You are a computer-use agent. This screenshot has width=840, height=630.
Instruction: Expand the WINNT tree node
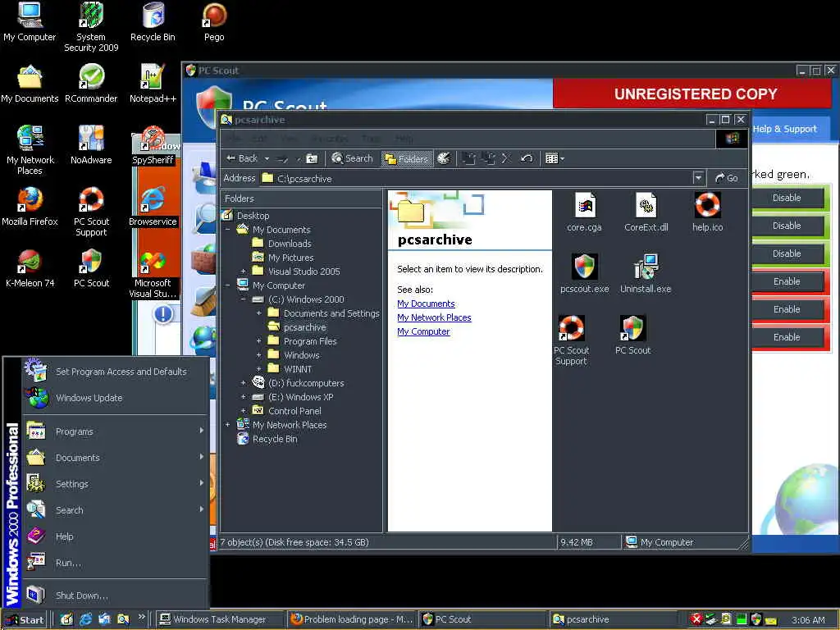point(258,368)
